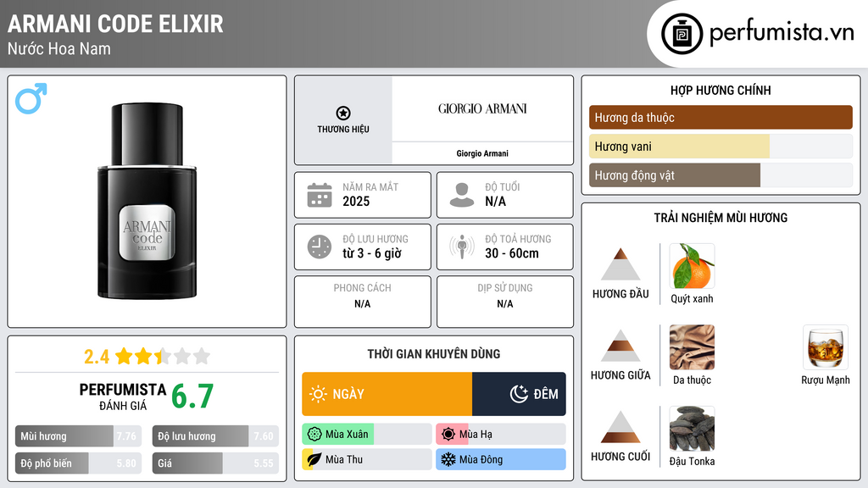The height and width of the screenshot is (488, 868).
Task: Click the male gender symbol icon
Action: pos(31,99)
